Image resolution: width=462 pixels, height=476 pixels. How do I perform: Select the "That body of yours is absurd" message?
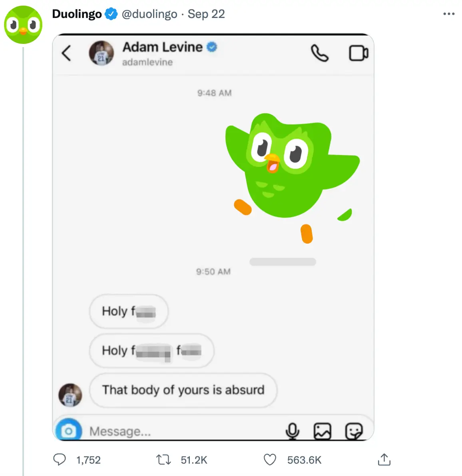(x=183, y=390)
